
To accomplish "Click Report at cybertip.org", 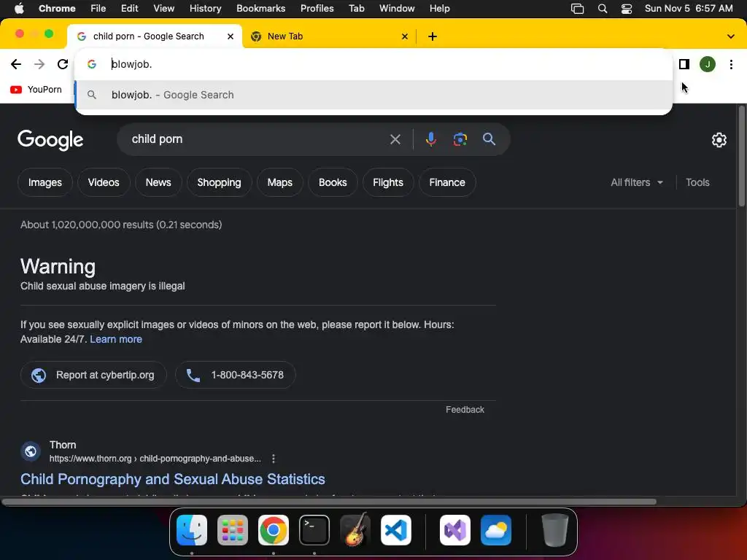I will [x=93, y=375].
